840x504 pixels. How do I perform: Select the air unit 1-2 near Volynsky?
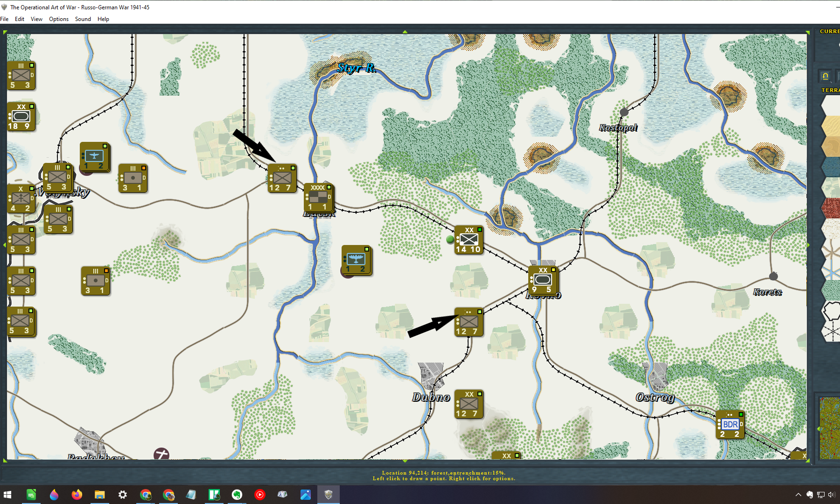click(95, 157)
